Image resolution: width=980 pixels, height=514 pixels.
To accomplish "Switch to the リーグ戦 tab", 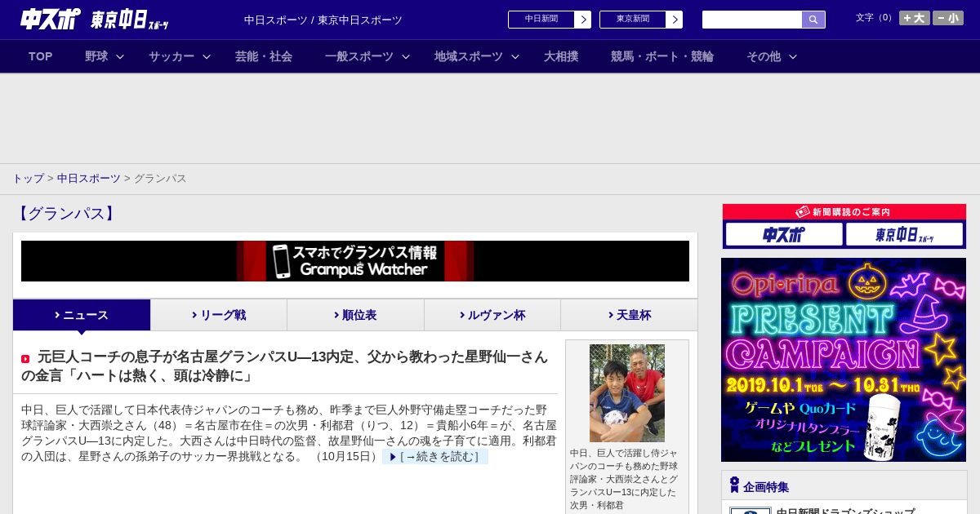I will [x=219, y=315].
